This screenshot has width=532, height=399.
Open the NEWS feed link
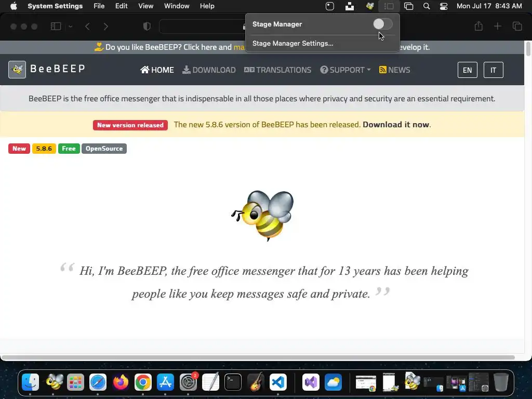tap(395, 70)
